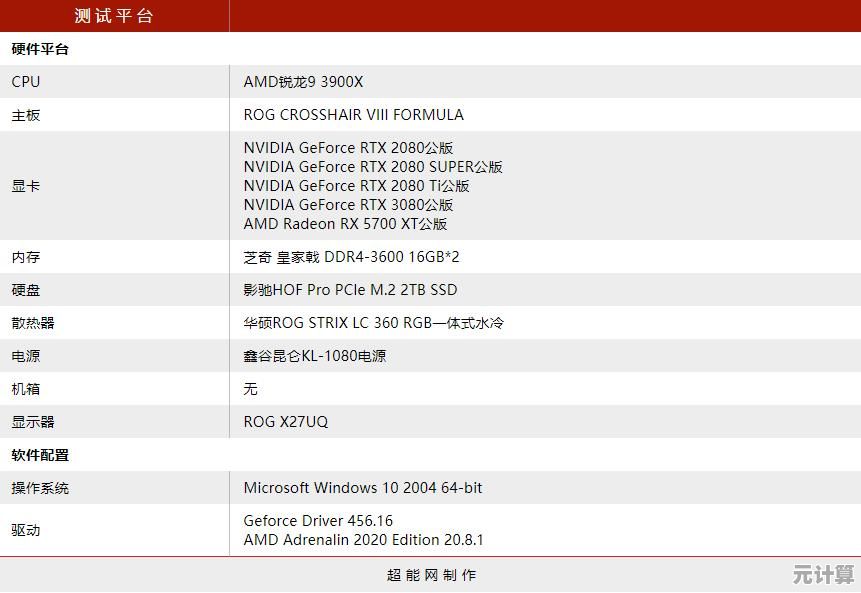
Task: Select the ROG CROSSHAIR VIII FORMULA motherboard cell
Action: [353, 115]
